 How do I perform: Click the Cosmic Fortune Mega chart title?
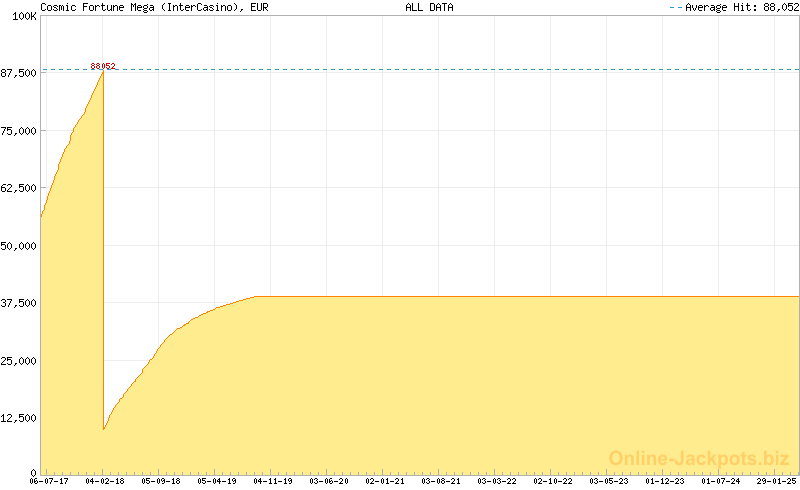pyautogui.click(x=154, y=7)
